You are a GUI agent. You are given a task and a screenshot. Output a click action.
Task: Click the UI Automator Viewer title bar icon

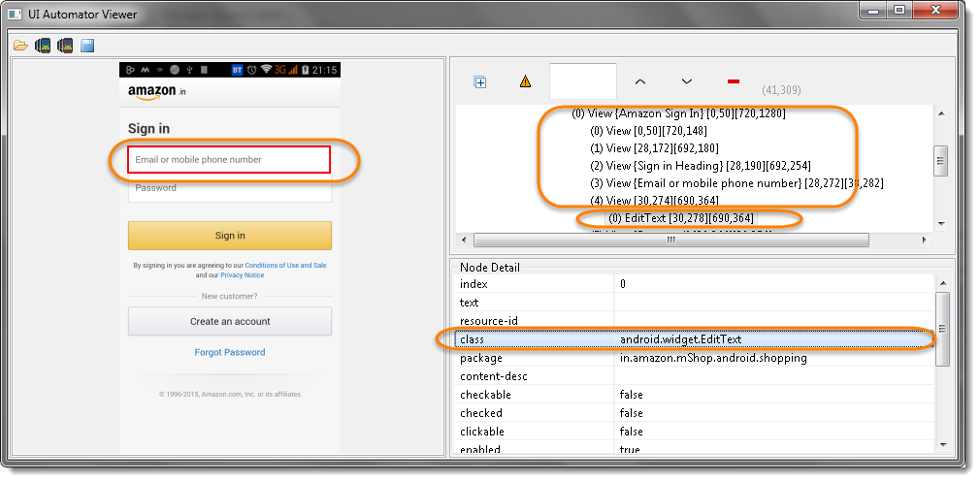[15, 14]
